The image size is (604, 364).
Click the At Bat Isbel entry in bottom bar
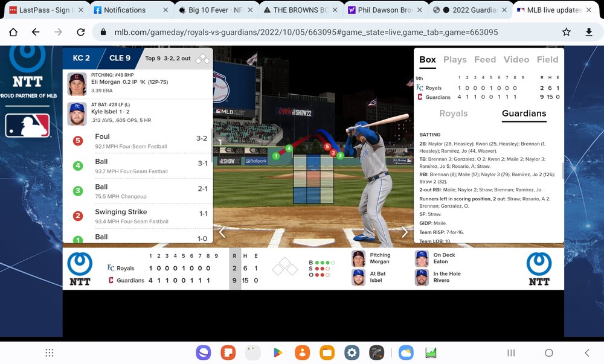coord(369,277)
